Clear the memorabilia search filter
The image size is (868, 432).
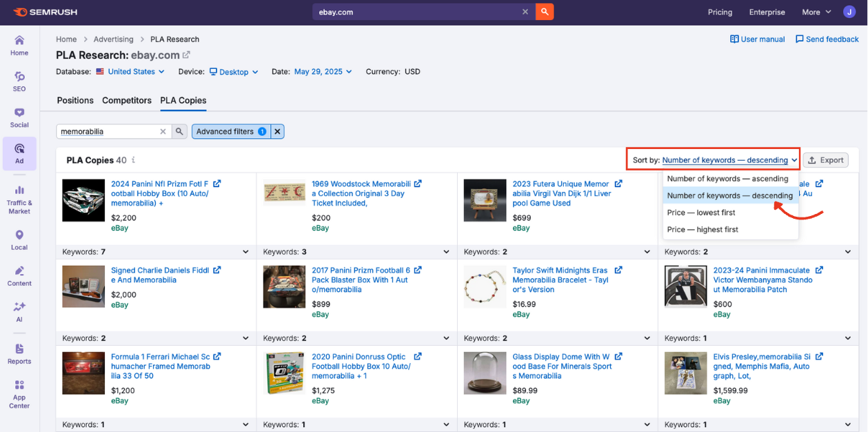[163, 130]
